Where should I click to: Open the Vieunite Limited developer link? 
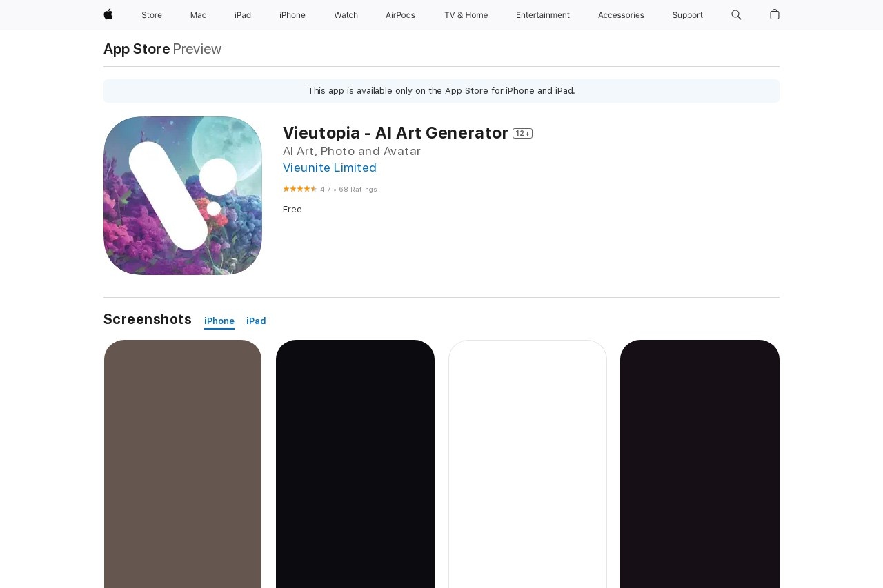point(330,168)
